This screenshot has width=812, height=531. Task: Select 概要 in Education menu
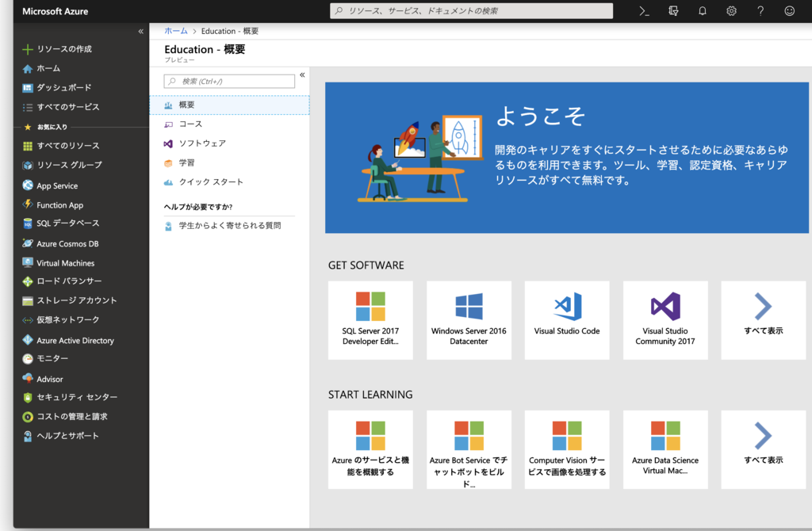[x=229, y=105]
